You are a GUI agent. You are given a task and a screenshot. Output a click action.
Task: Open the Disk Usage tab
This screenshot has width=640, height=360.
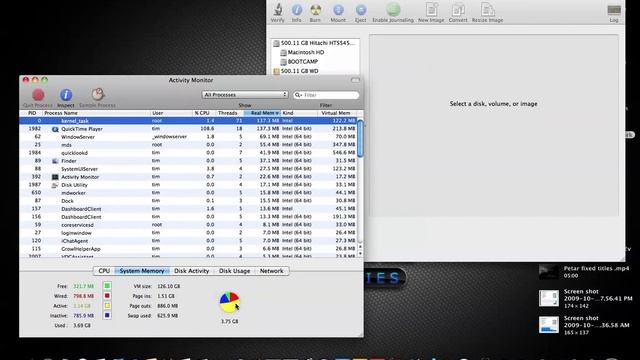click(x=234, y=271)
